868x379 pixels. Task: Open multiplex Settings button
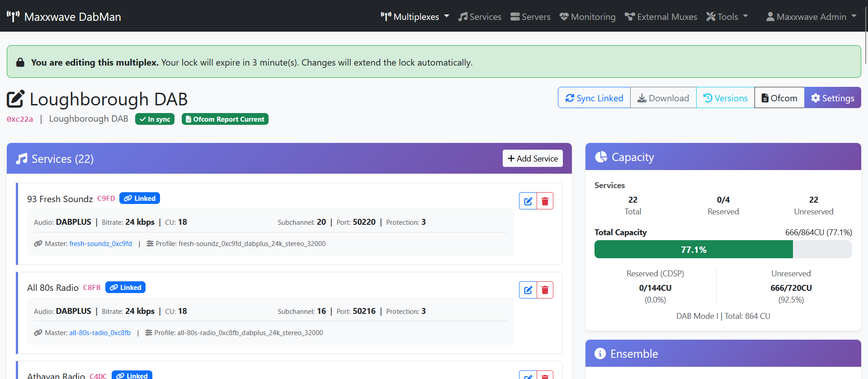832,98
